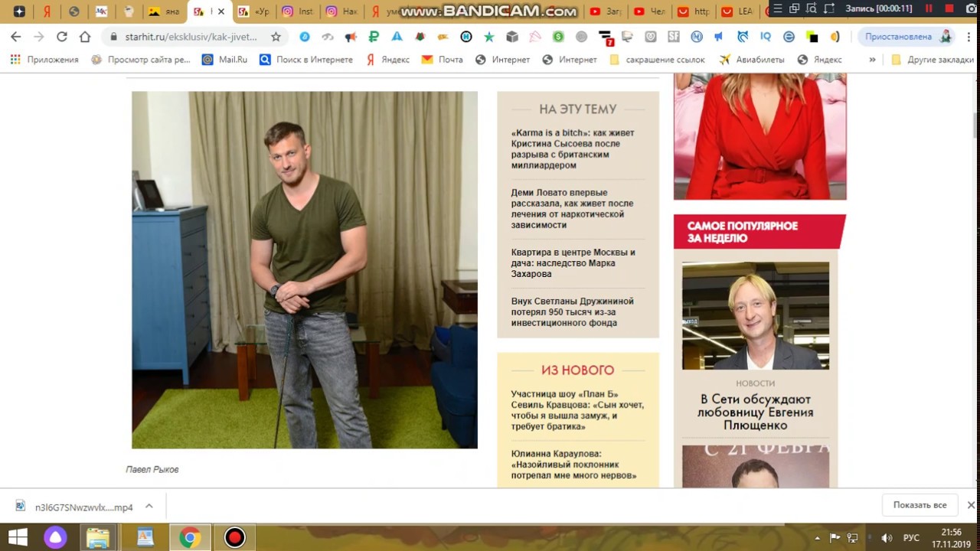The height and width of the screenshot is (551, 980).
Task: Open the Почта bookmark
Action: click(x=442, y=60)
